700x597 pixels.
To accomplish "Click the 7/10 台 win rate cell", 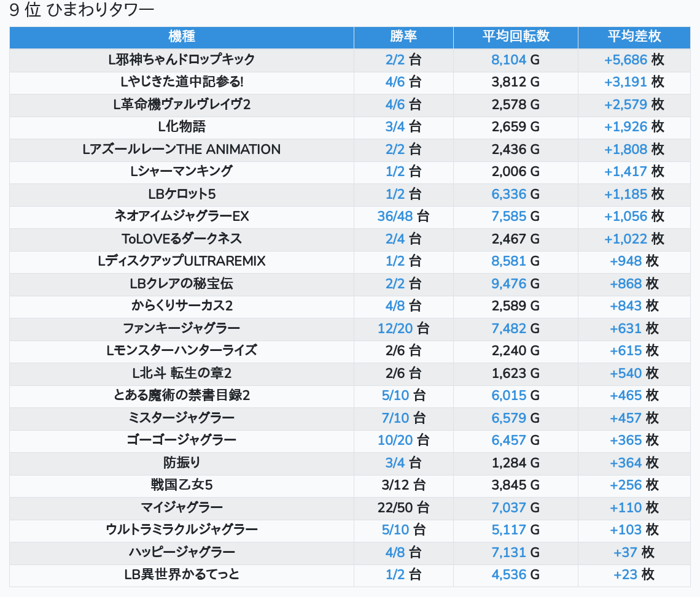I will pyautogui.click(x=403, y=418).
